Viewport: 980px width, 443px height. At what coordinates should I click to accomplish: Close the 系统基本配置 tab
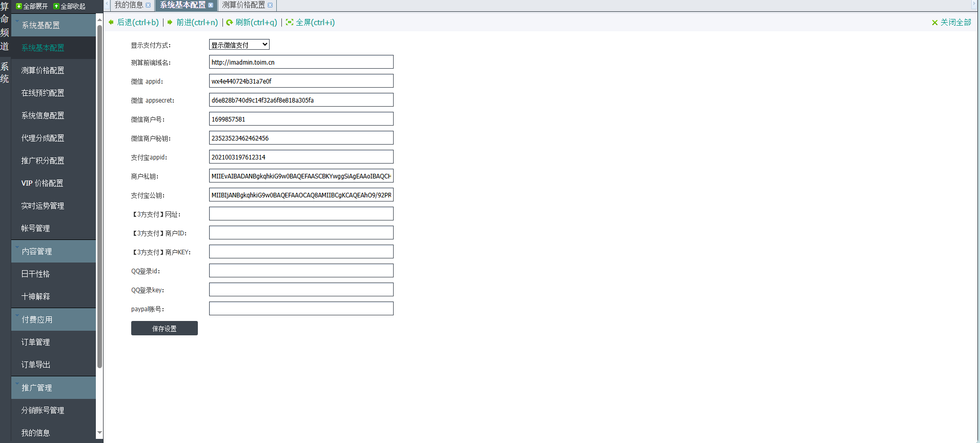[211, 5]
